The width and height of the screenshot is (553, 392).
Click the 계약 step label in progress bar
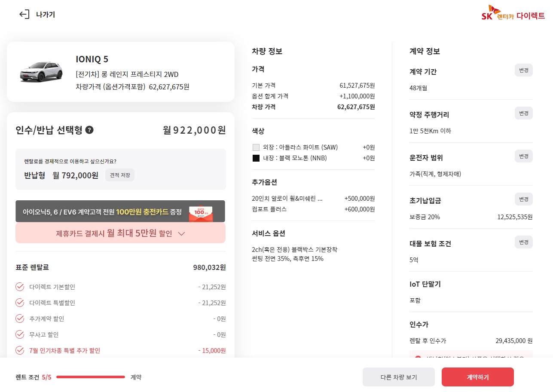pos(136,377)
